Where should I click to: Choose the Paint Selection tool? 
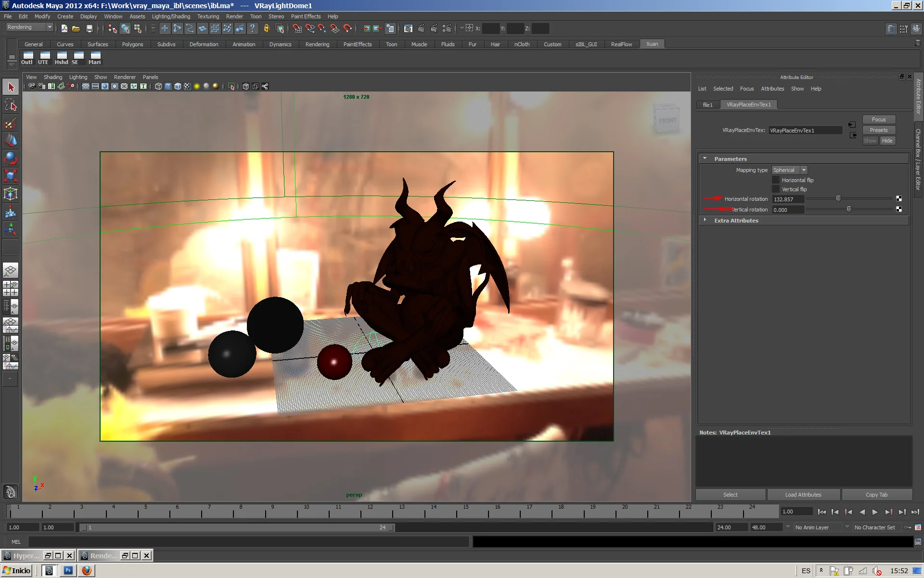coord(11,123)
